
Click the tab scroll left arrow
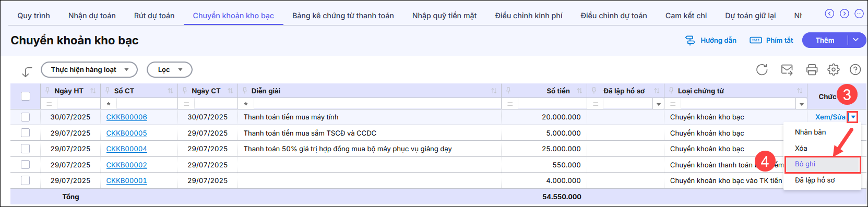coord(829,14)
